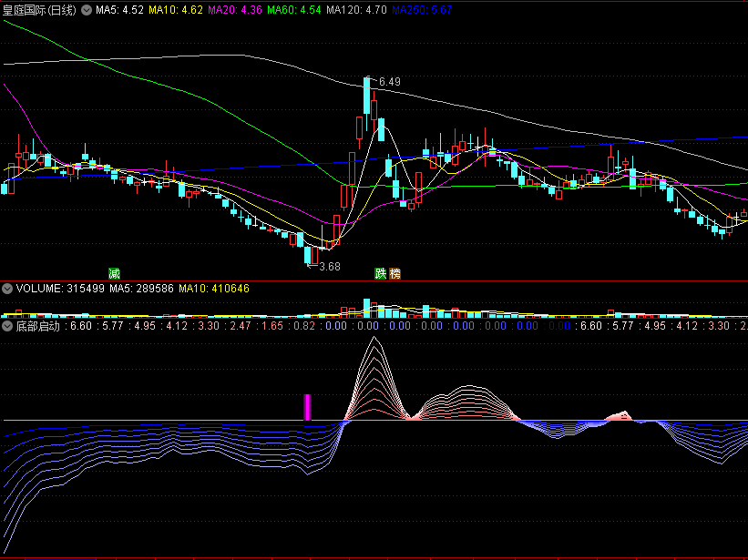The image size is (748, 560).
Task: Click the MA5: 4.52 label
Action: [119, 10]
